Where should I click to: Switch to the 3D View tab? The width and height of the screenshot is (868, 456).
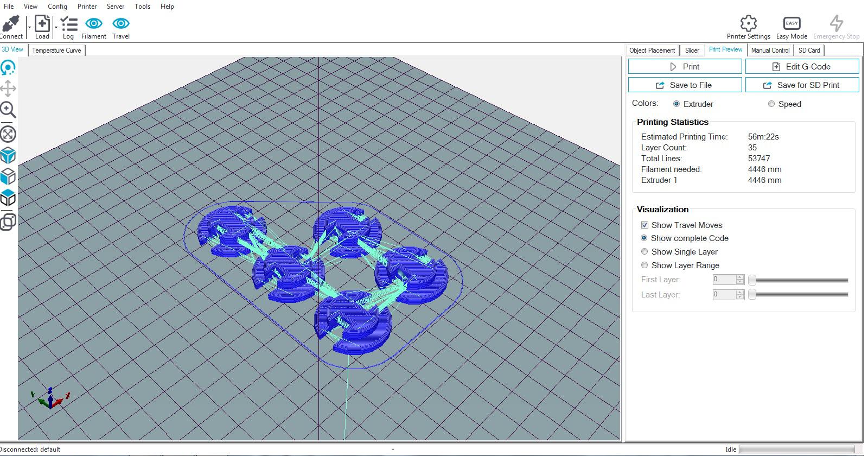pyautogui.click(x=13, y=49)
